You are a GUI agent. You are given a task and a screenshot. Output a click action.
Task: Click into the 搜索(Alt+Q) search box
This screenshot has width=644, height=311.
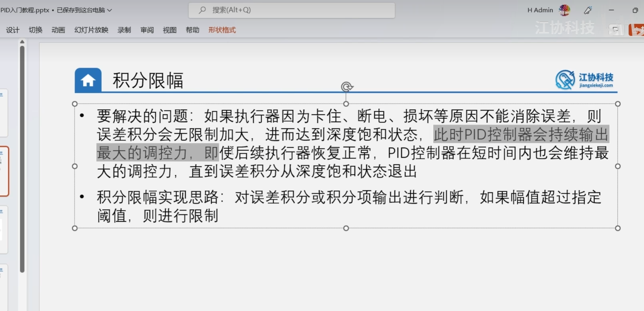(x=292, y=10)
